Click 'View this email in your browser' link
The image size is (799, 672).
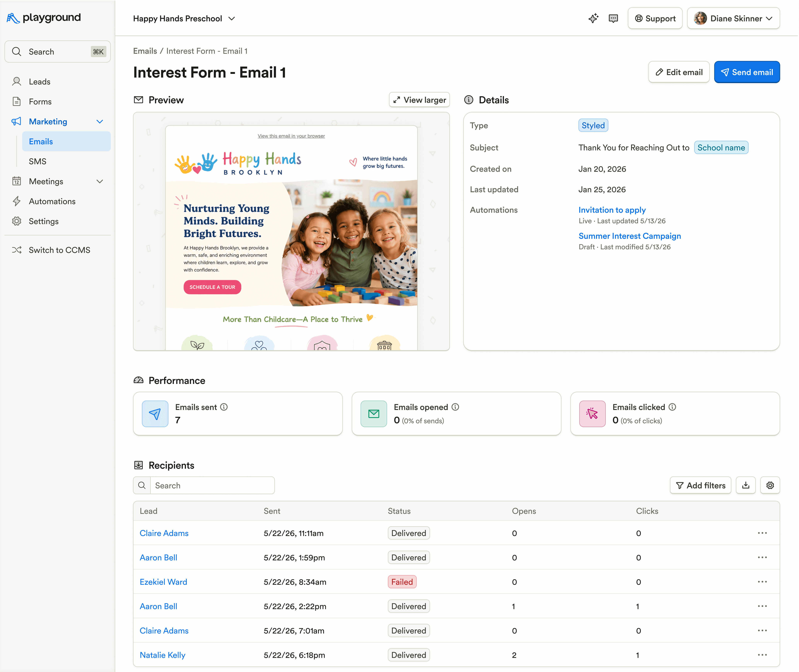coord(291,136)
